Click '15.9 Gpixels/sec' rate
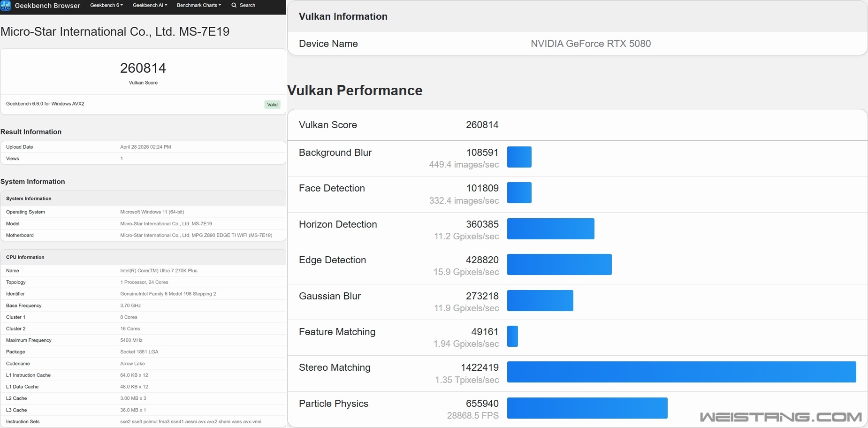Screen dimensions: 868x428 (466, 272)
